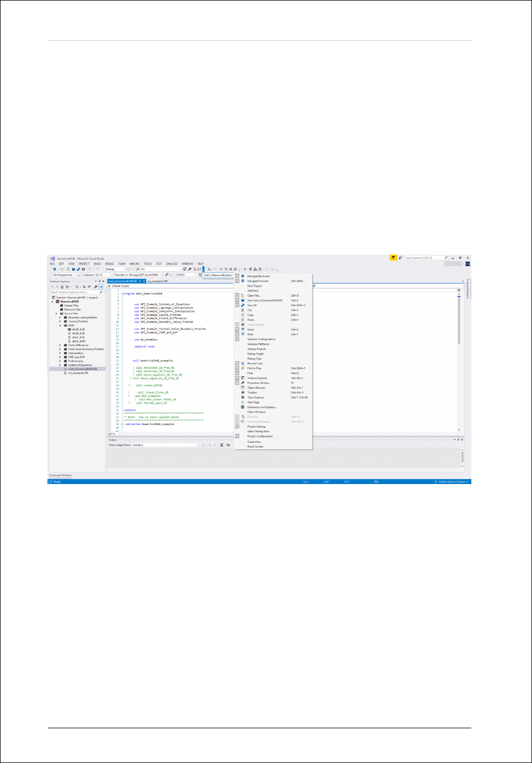Toggle the Navigate Backward checkbox
This screenshot has width=532, height=763.
pos(238,276)
